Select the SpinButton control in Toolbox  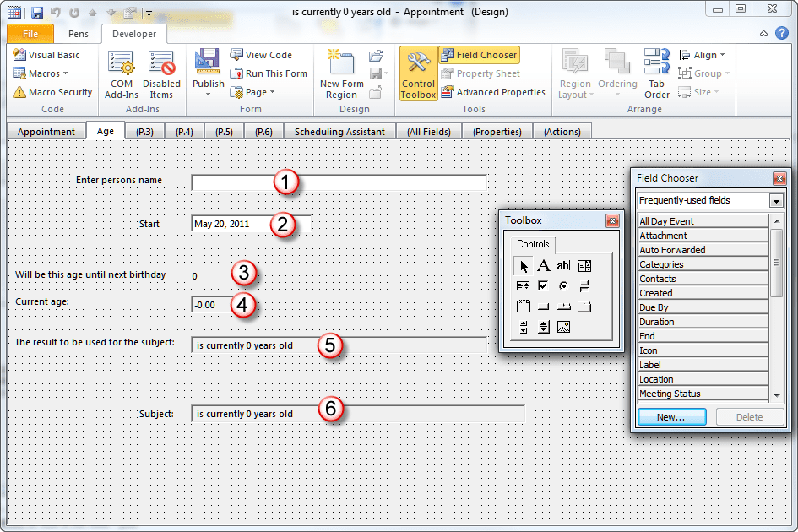(544, 327)
